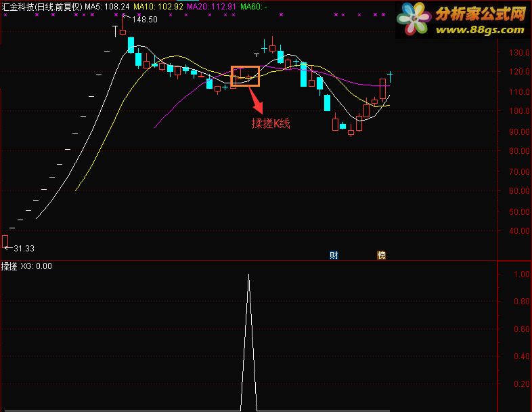Click the 31.33 low price label
This screenshot has height=412, width=532.
24,249
